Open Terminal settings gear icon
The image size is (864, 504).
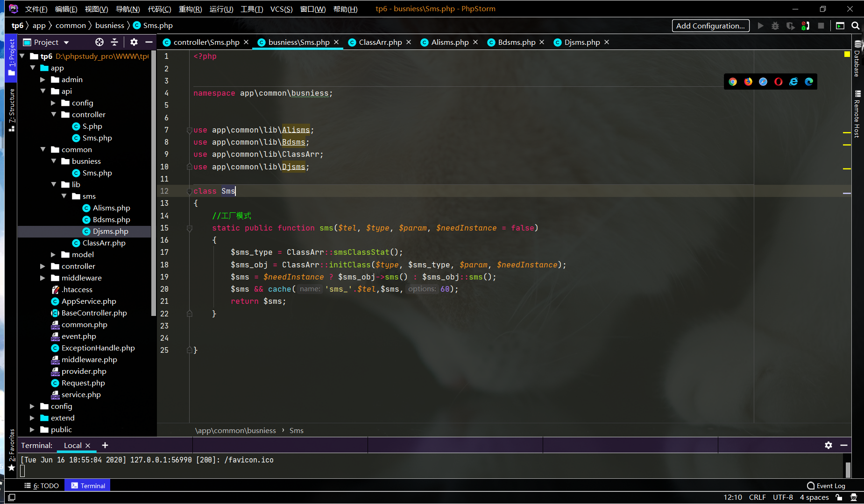829,445
